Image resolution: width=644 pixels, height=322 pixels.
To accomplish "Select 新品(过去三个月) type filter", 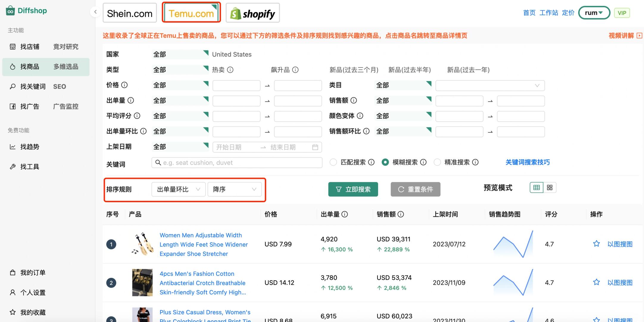I will pos(354,70).
